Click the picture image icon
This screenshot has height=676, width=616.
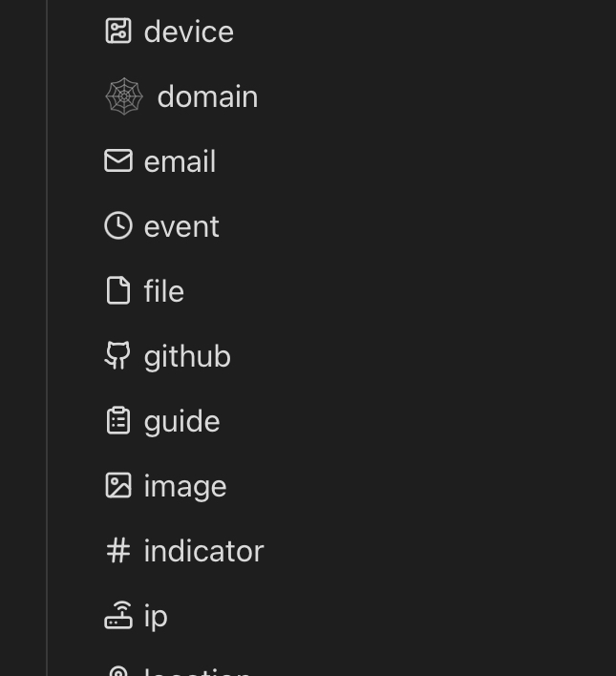pyautogui.click(x=118, y=485)
